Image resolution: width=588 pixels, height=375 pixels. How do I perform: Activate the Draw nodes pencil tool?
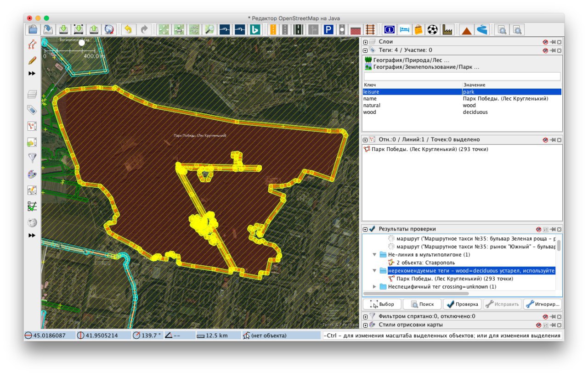tap(32, 60)
